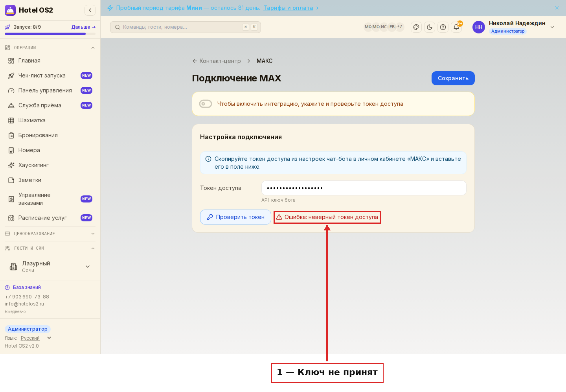The width and height of the screenshot is (566, 392).
Task: Toggle dark mode moon icon
Action: click(x=430, y=27)
